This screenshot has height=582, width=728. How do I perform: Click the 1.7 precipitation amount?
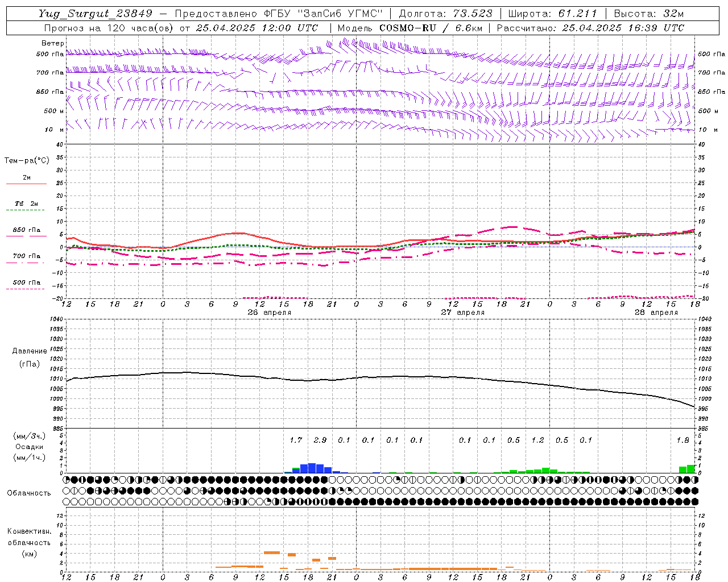(x=296, y=440)
